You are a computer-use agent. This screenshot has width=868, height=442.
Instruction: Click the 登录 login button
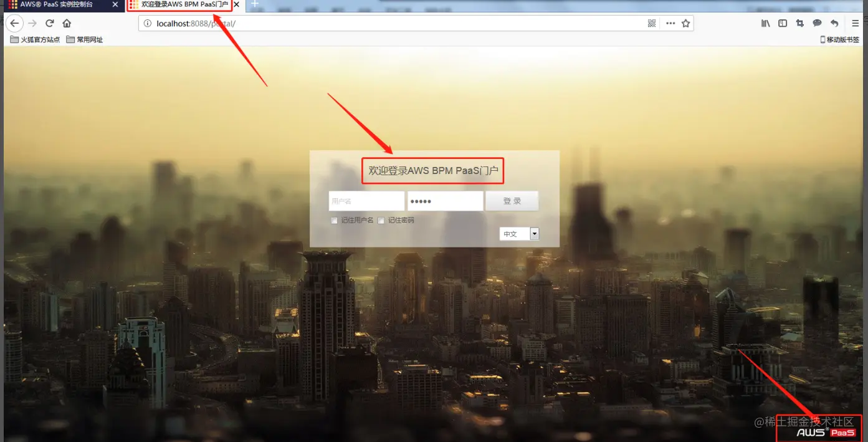(512, 201)
